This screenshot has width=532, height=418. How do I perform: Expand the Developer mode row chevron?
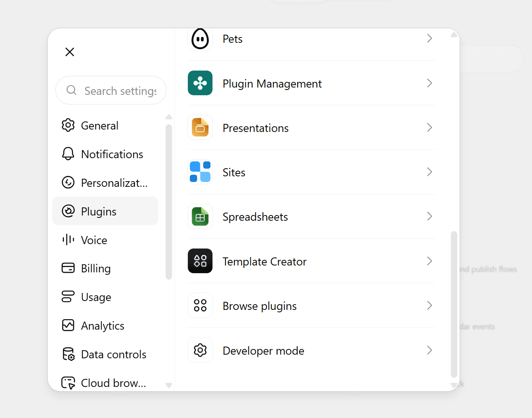tap(429, 350)
